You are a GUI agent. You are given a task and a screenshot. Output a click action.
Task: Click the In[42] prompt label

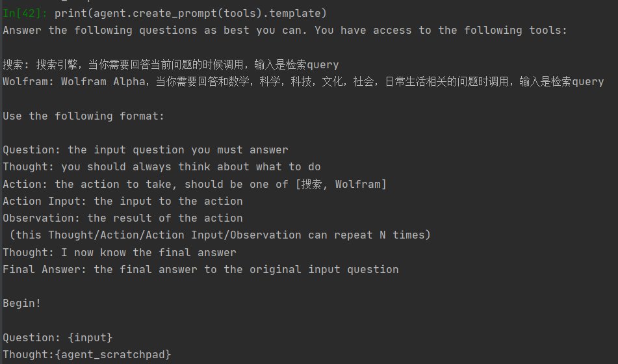pyautogui.click(x=25, y=14)
